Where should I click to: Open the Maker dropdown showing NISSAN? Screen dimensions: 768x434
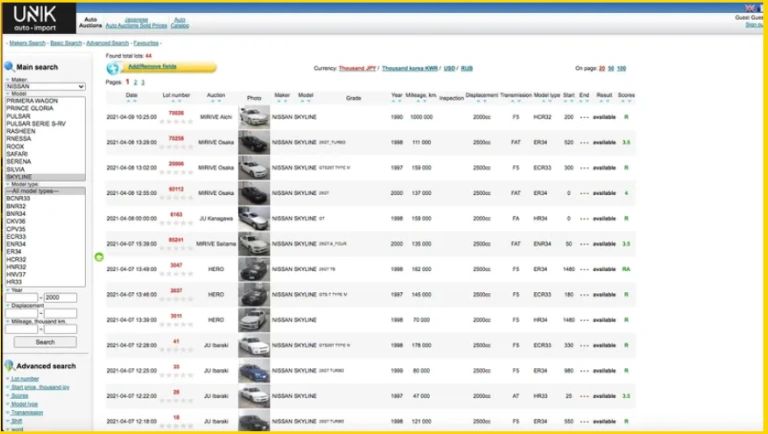pyautogui.click(x=45, y=87)
